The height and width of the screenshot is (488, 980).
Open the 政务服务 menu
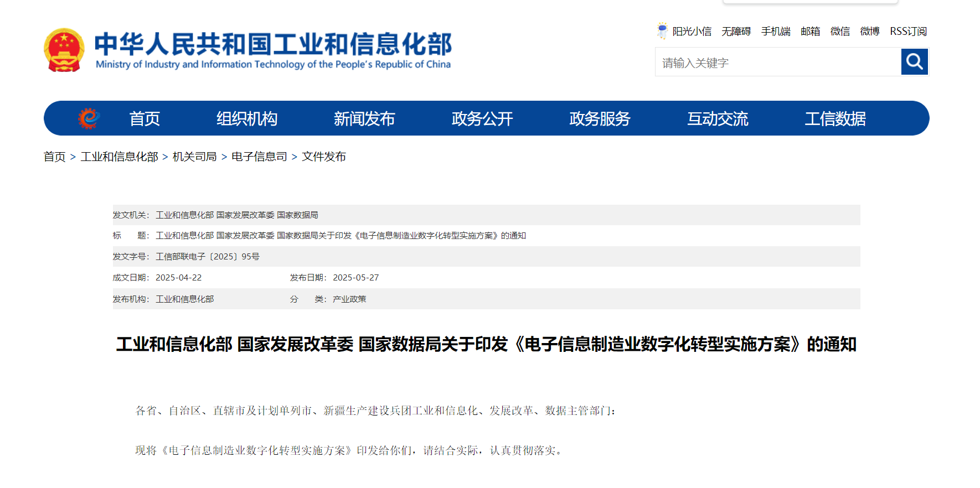600,118
